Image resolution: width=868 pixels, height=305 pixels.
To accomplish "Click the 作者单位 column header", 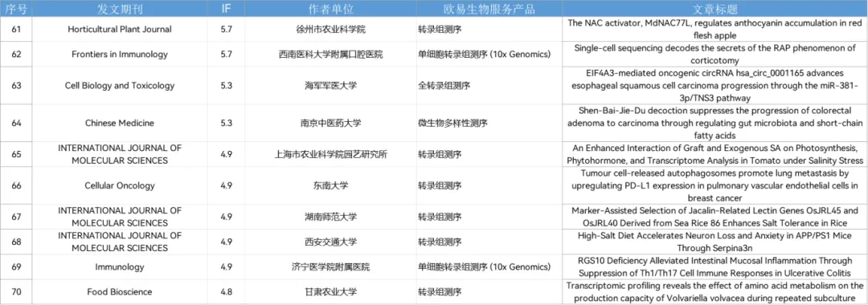I will (330, 10).
